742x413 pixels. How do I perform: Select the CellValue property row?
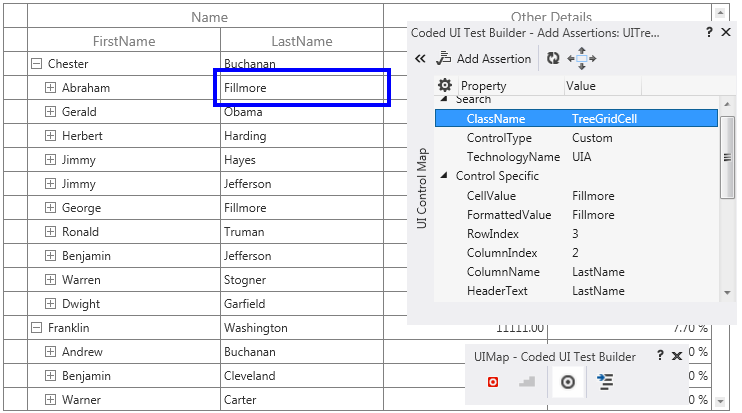576,195
